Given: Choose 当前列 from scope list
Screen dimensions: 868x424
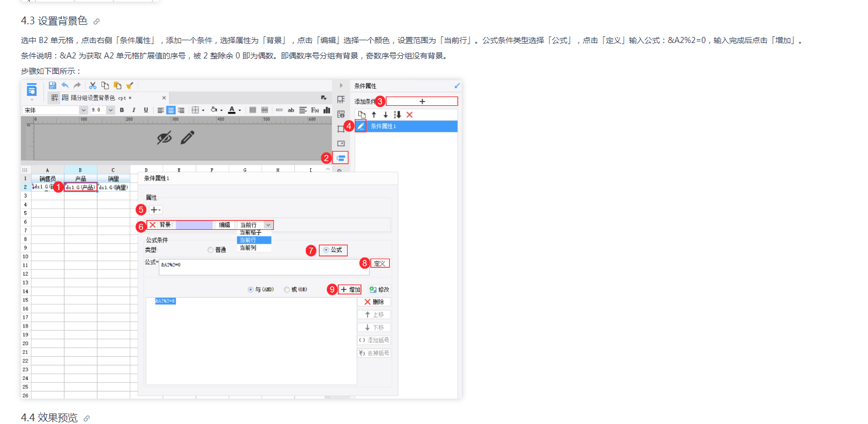Looking at the screenshot, I should (x=254, y=248).
